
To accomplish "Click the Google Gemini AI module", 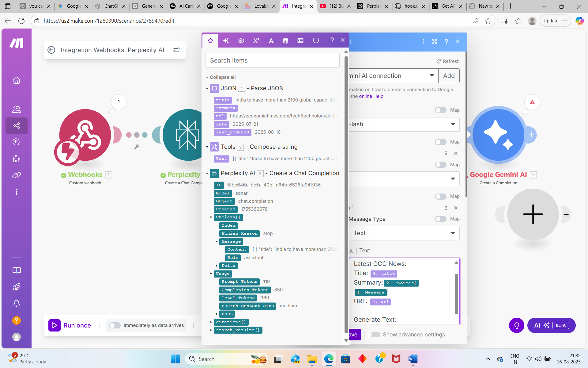I will (498, 135).
